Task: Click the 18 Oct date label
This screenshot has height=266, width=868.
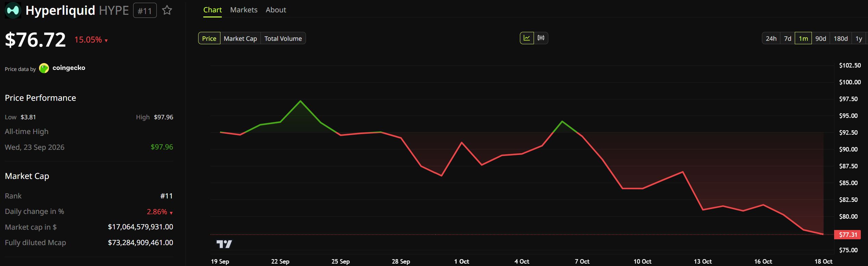Action: coord(823,262)
